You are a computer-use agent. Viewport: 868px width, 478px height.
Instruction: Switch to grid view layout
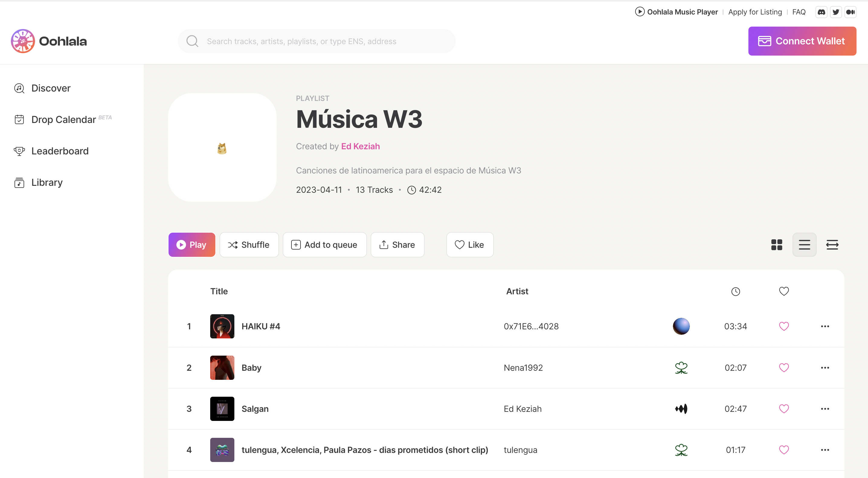(x=776, y=245)
